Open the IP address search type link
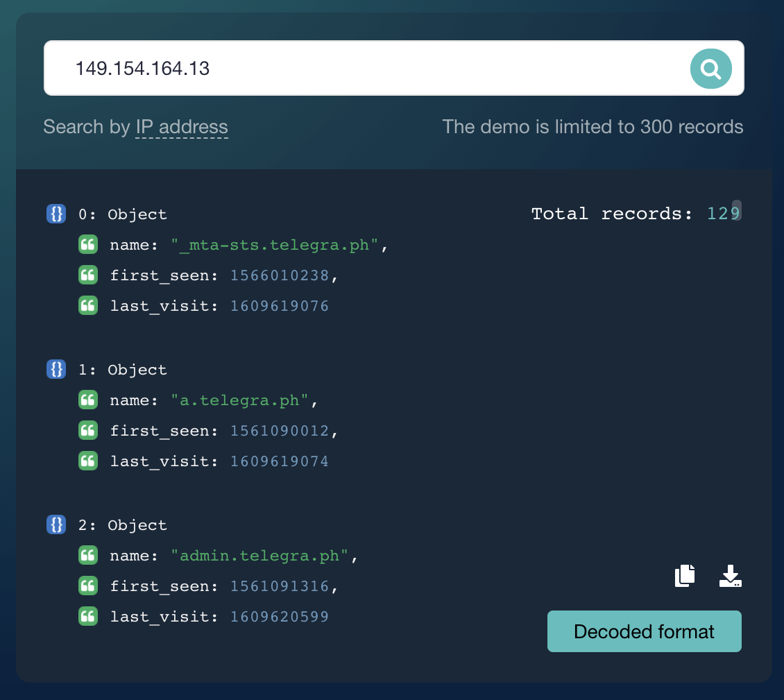 [182, 127]
